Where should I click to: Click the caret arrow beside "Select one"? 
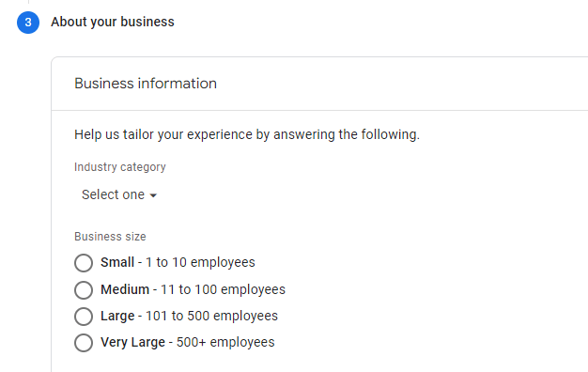coord(153,195)
